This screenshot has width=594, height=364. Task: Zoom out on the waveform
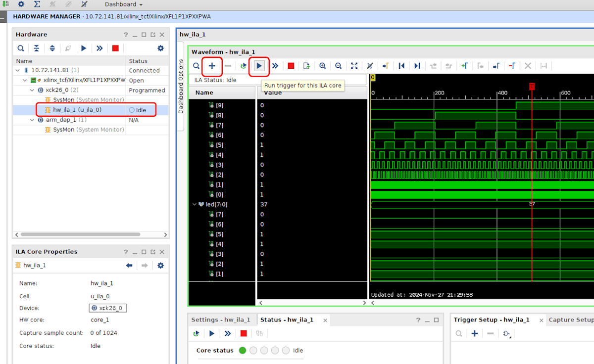(338, 66)
